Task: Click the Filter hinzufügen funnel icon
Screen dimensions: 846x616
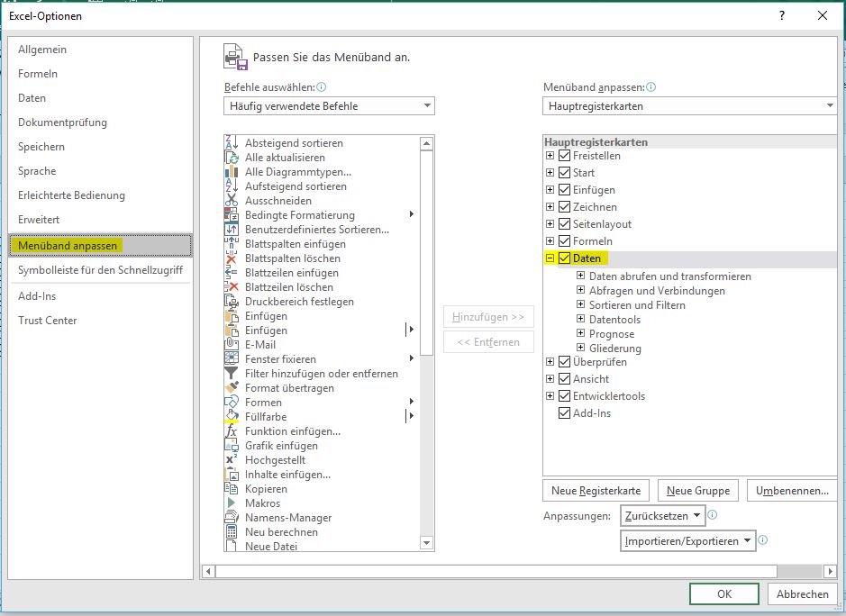Action: coord(231,374)
